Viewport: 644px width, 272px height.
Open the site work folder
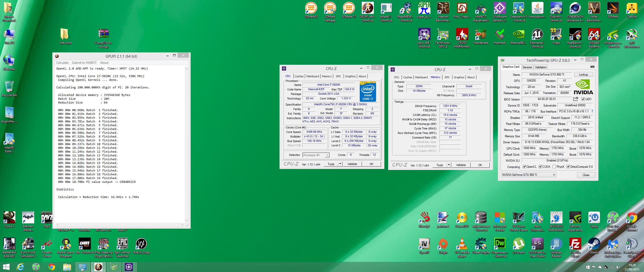[66, 36]
